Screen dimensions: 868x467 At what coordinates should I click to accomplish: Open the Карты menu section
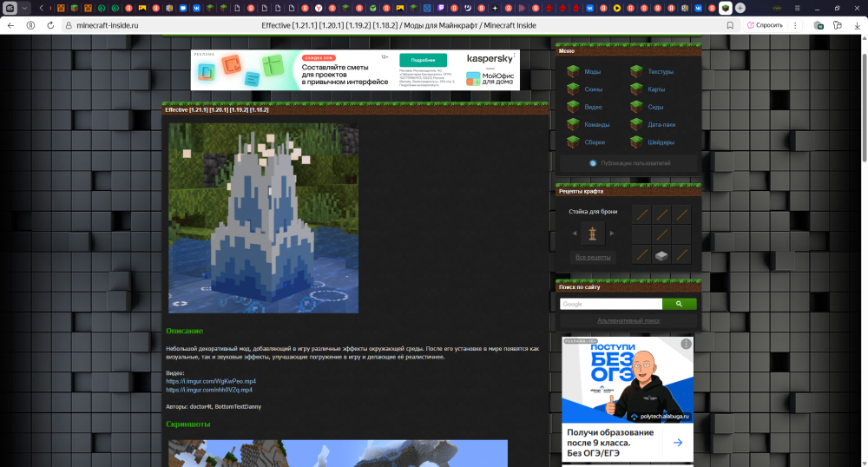pos(656,89)
